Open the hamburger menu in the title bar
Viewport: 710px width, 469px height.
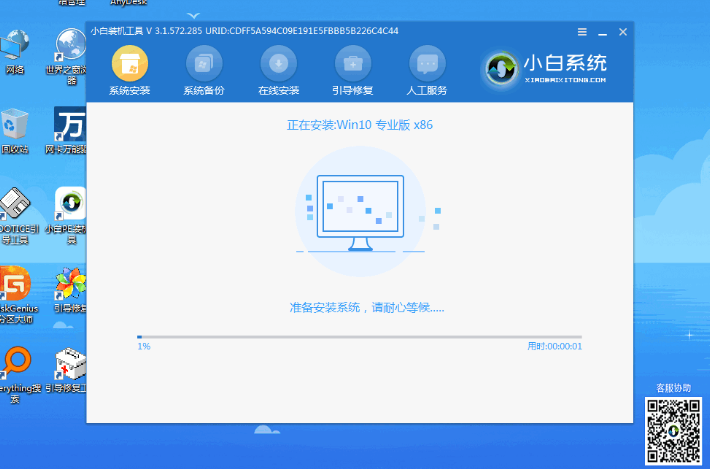point(582,32)
